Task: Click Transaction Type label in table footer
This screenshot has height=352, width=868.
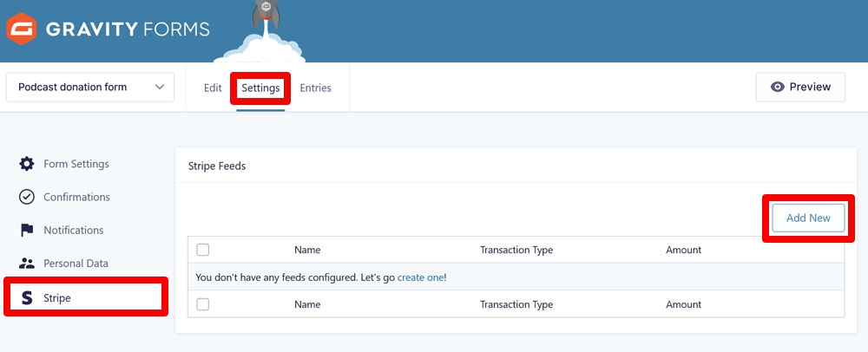Action: (516, 304)
